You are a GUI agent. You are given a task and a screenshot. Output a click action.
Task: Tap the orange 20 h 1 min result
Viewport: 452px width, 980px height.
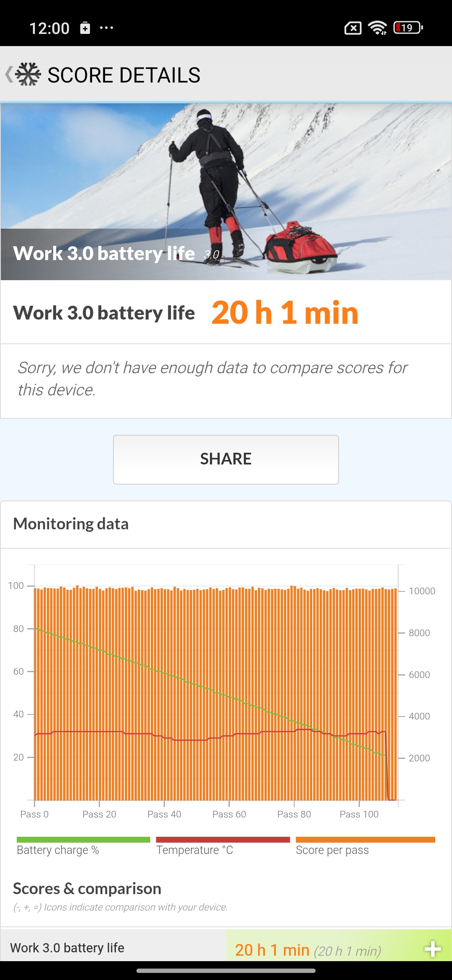point(285,313)
